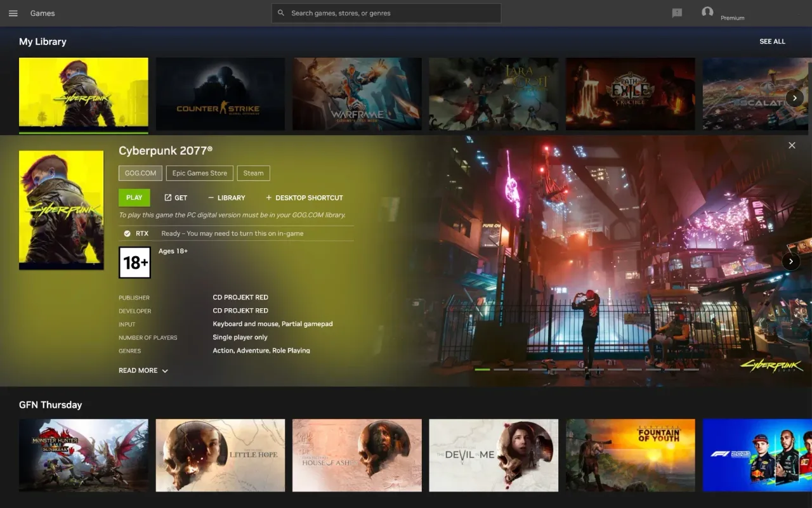Open the feedback notification icon

tap(677, 13)
